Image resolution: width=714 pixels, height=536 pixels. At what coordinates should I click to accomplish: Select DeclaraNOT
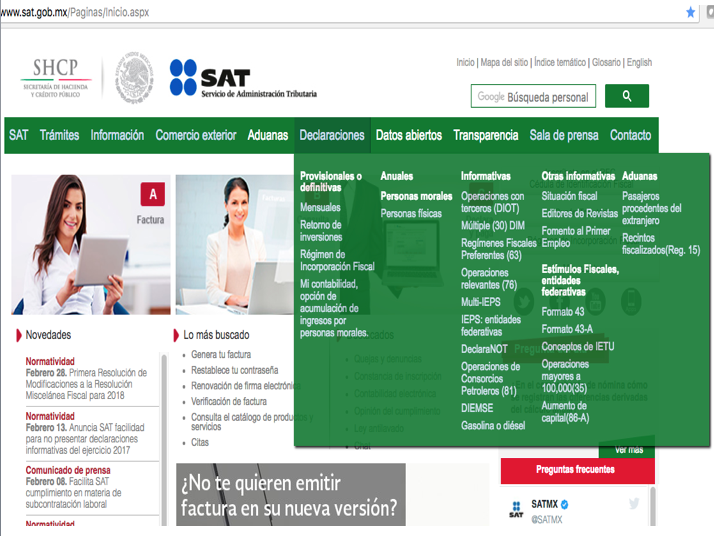[484, 349]
